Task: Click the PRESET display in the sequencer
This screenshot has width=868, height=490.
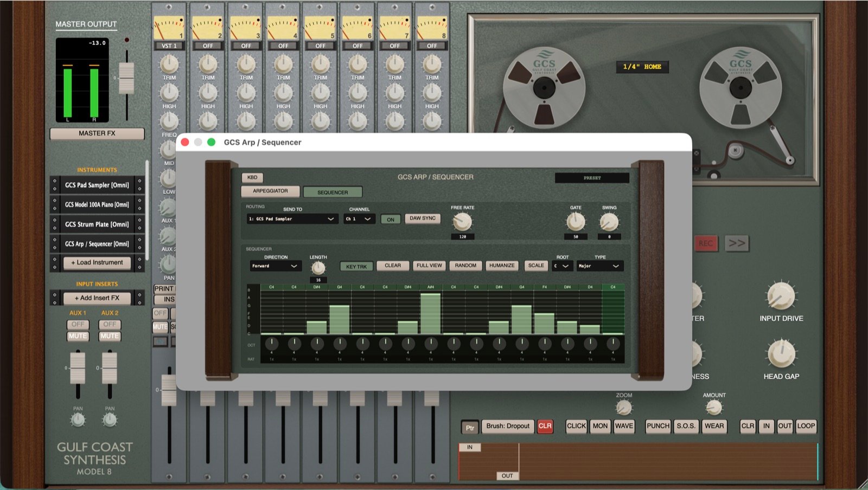Action: [x=592, y=178]
